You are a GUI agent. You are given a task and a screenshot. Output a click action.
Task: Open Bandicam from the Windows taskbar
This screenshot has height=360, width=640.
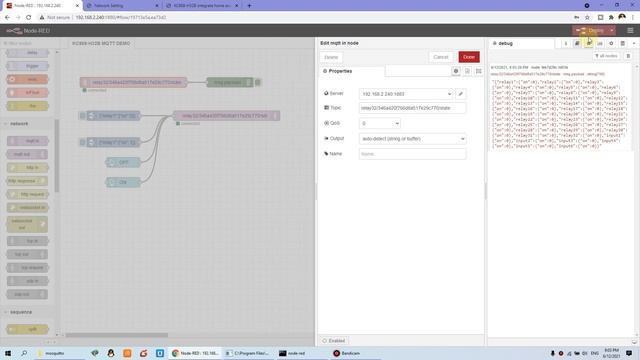pos(346,353)
